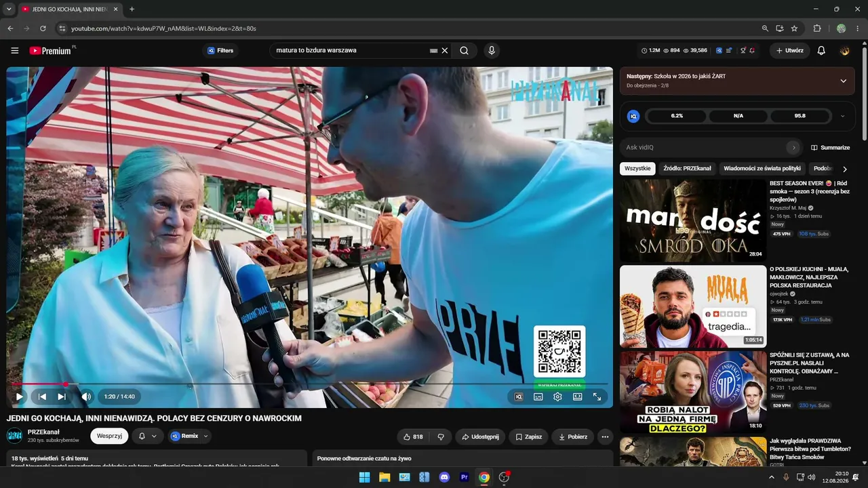Open vidIQ Filters button
This screenshot has width=868, height=488.
(x=220, y=51)
